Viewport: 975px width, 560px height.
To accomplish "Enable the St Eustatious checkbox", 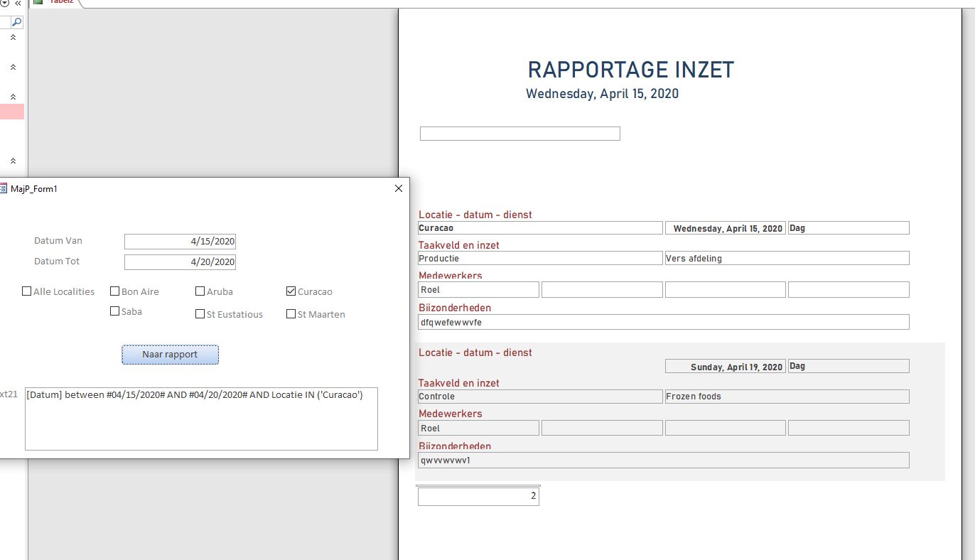I will pyautogui.click(x=200, y=314).
